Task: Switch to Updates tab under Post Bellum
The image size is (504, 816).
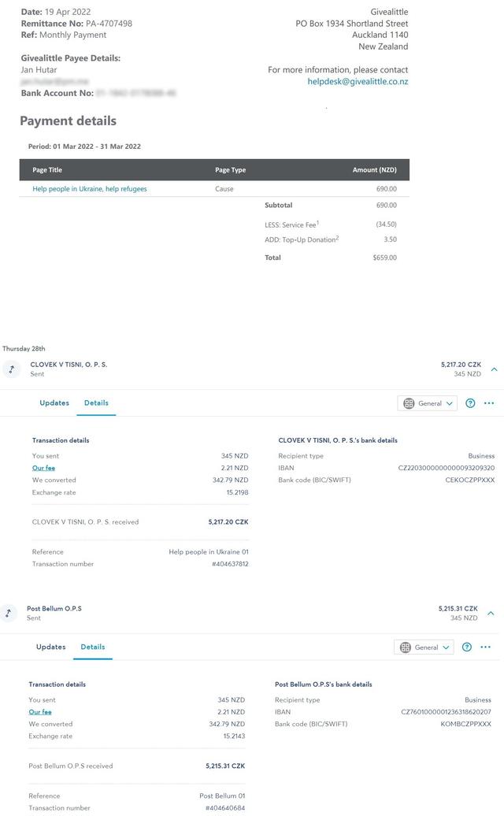Action: 51,647
